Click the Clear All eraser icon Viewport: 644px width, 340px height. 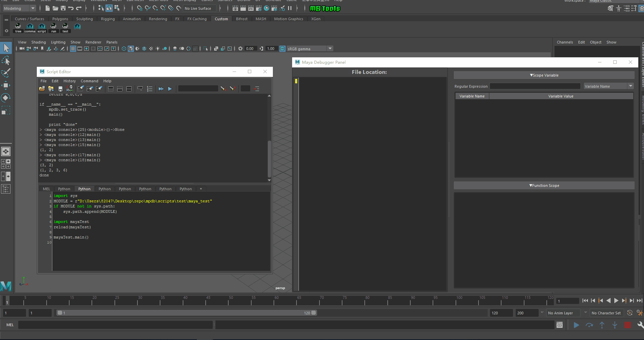pos(99,89)
